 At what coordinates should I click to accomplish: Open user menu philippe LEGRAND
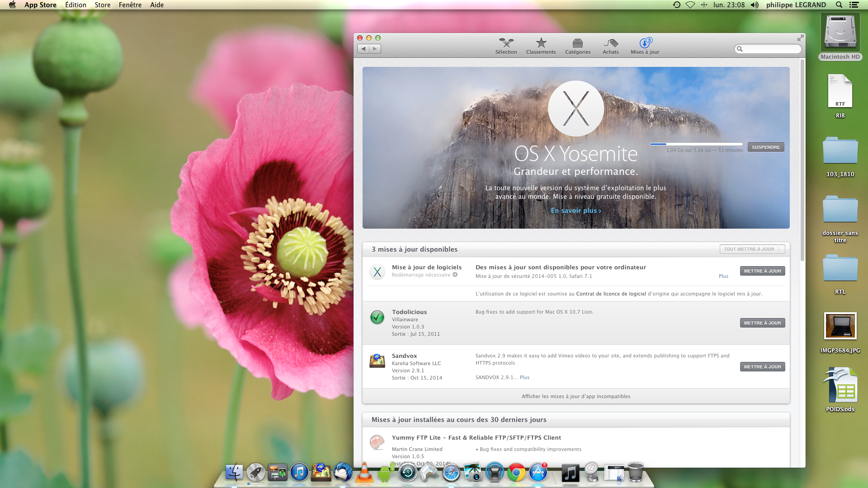pyautogui.click(x=796, y=5)
